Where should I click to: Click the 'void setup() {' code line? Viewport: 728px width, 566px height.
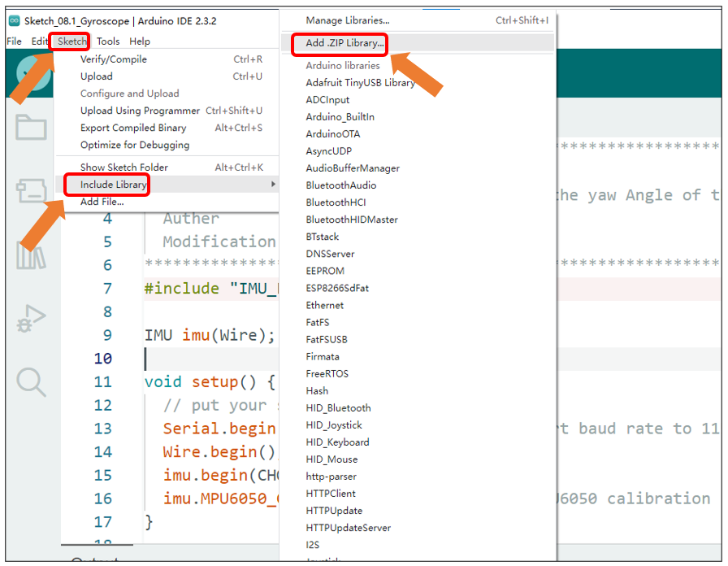click(x=210, y=382)
